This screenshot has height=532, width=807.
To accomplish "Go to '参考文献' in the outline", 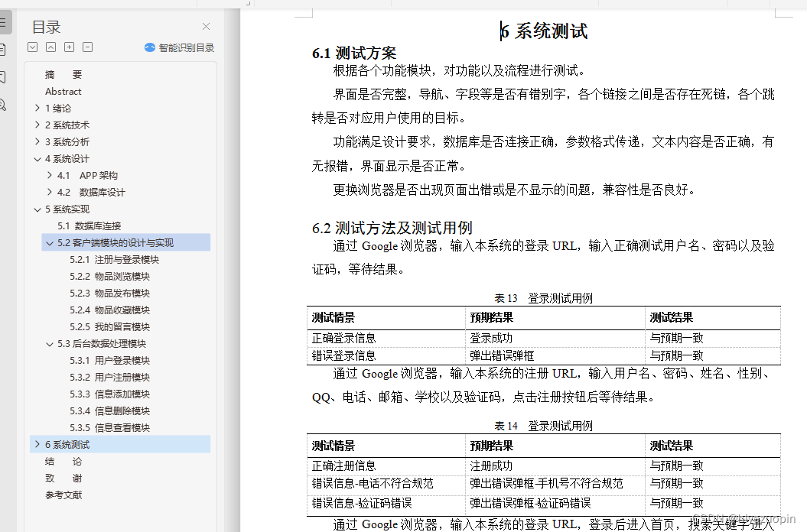I will [63, 495].
